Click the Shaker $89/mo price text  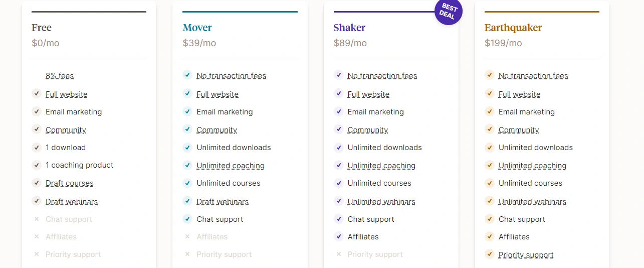click(350, 43)
